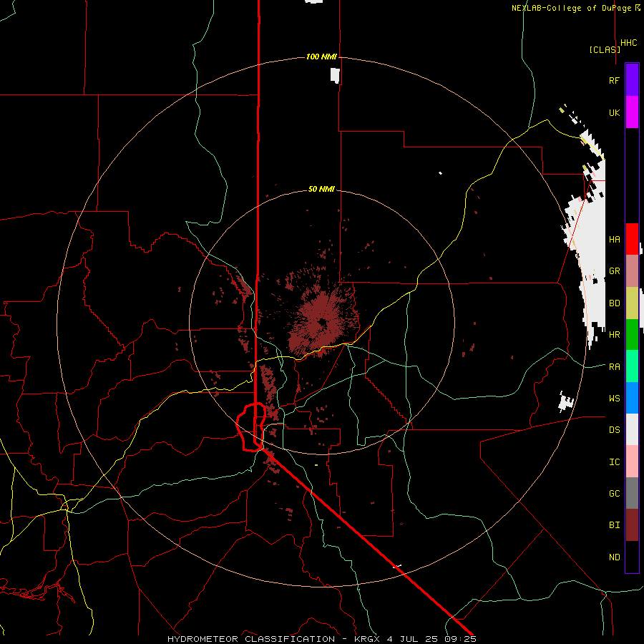This screenshot has height=644, width=644.
Task: Click the WS legend label
Action: [614, 398]
